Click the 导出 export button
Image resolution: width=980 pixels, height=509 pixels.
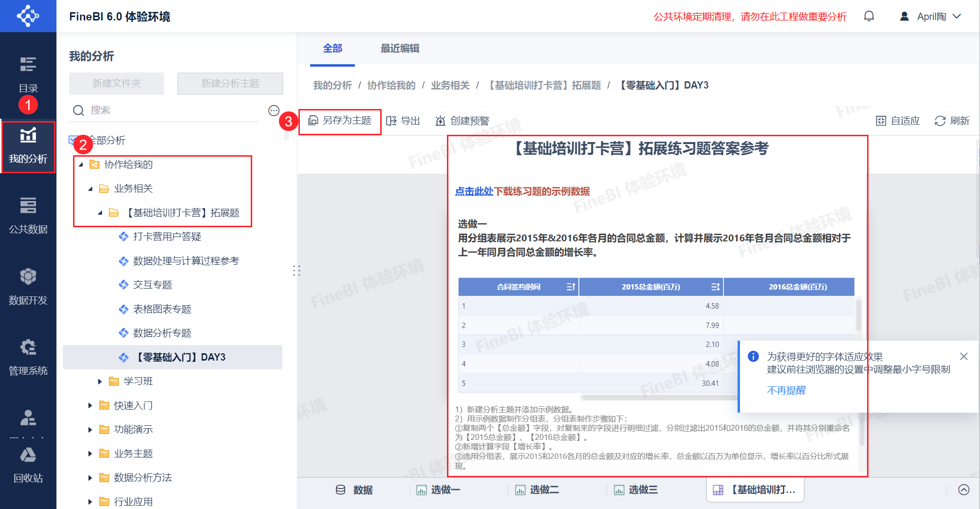coord(403,121)
